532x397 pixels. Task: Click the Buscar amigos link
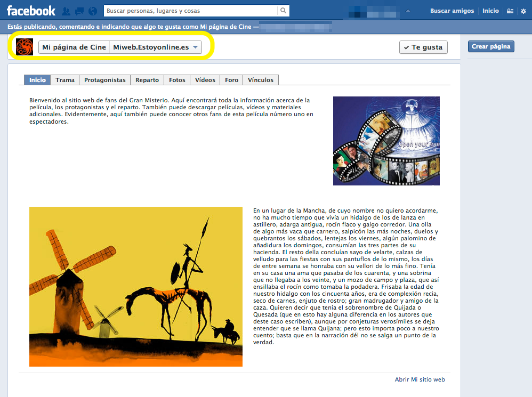pos(452,11)
